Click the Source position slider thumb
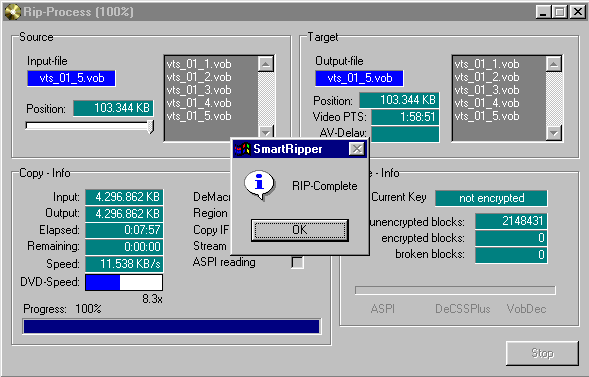589x377 pixels. pyautogui.click(x=151, y=127)
